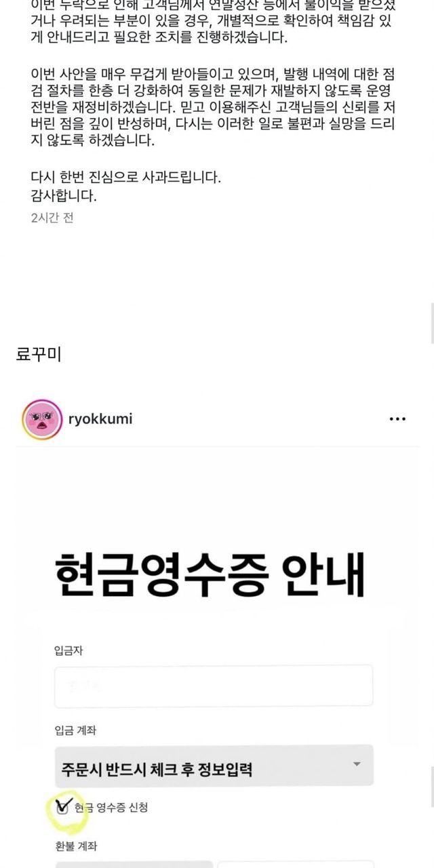
Task: Open the gray dropdown under 환불 계좌
Action: tap(134, 864)
